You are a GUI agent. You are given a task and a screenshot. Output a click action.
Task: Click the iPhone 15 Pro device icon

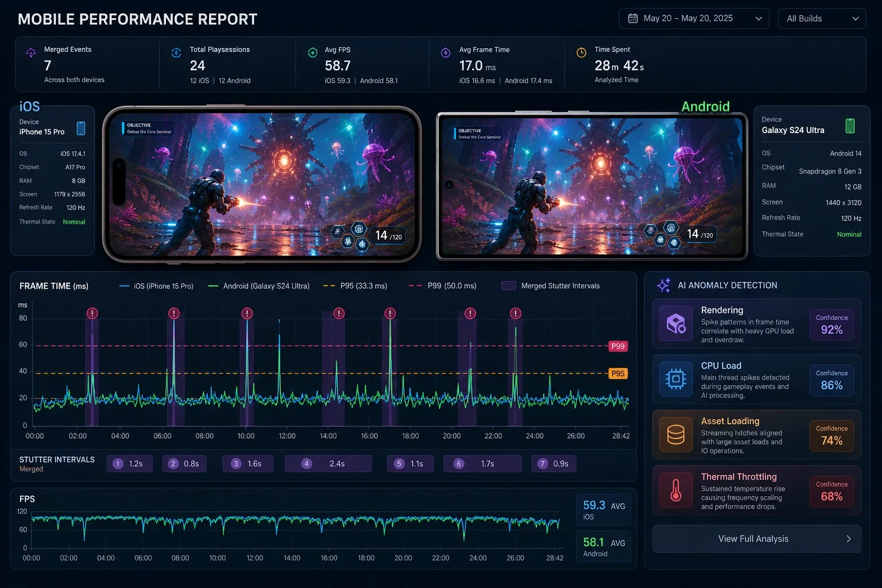pyautogui.click(x=81, y=128)
